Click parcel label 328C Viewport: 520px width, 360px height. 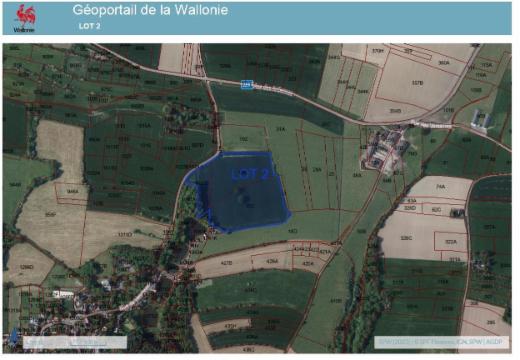[x=406, y=238]
